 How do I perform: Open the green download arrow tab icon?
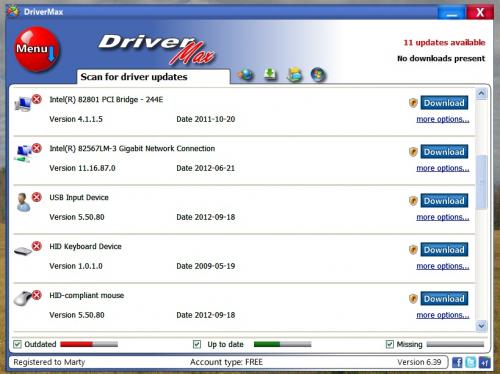(x=270, y=74)
